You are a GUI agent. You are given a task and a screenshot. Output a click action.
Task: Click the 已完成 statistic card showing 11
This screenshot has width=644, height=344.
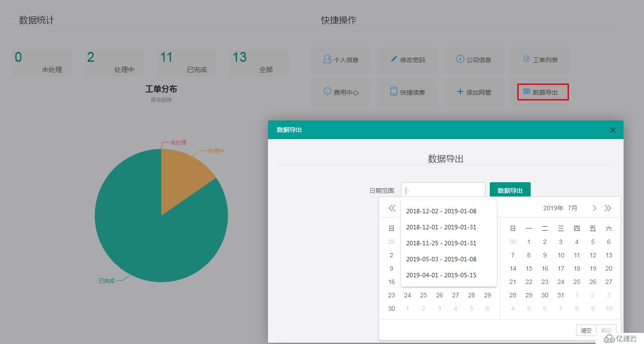pos(187,63)
